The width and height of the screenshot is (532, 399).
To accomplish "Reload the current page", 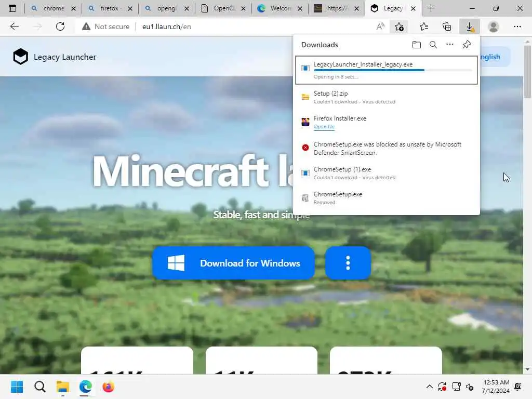I will (60, 26).
